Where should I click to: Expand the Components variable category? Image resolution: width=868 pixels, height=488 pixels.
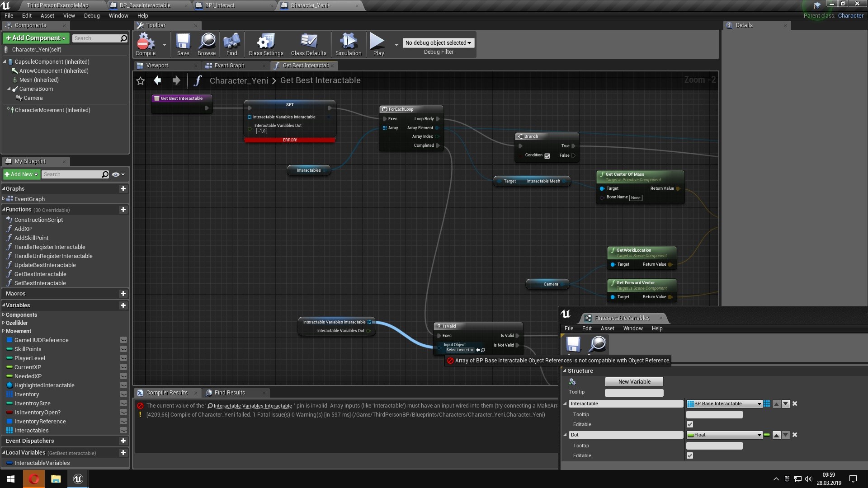click(4, 315)
